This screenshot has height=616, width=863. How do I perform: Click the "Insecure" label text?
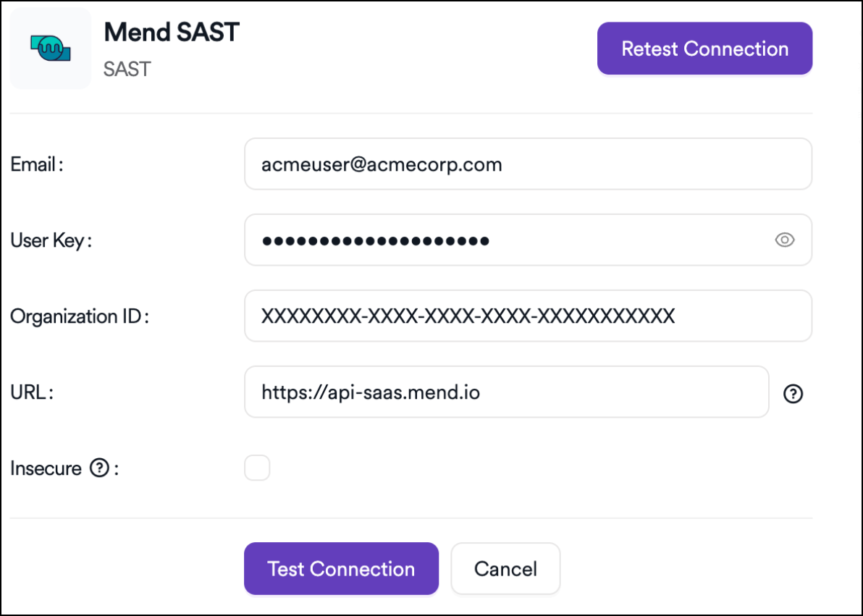46,469
